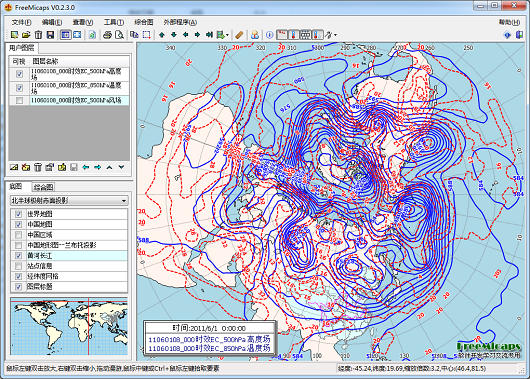Check visibility of 500hPa风场 layer

[x=20, y=100]
